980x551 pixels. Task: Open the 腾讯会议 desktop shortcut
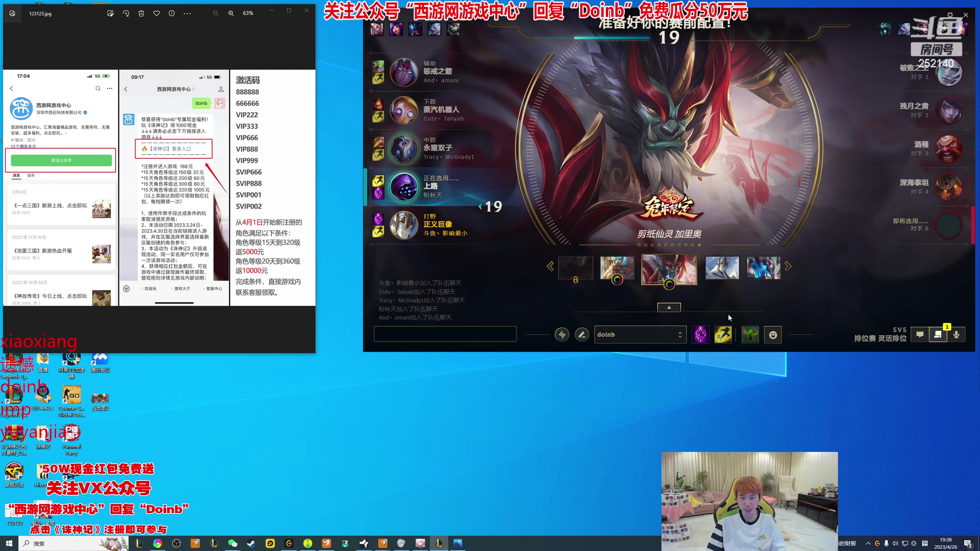click(x=100, y=363)
